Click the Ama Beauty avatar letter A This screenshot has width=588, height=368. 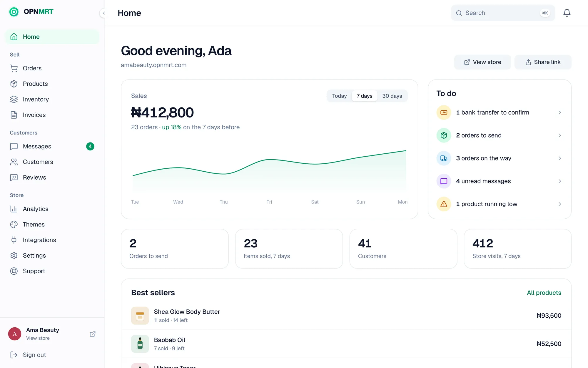[x=15, y=334]
